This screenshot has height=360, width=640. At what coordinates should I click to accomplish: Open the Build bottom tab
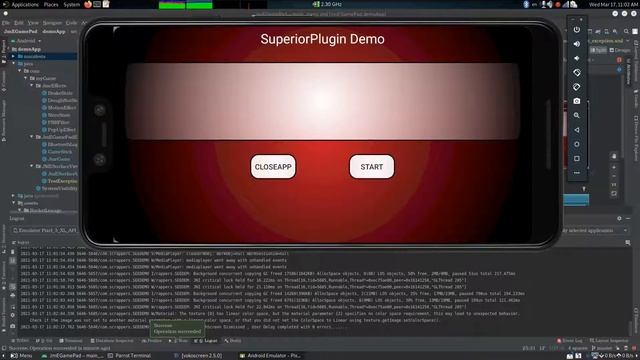click(x=232, y=340)
